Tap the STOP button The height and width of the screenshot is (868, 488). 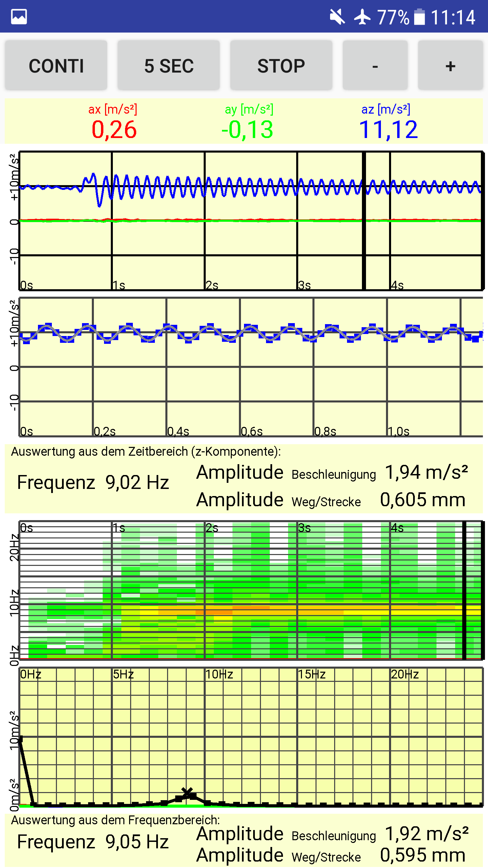[281, 65]
